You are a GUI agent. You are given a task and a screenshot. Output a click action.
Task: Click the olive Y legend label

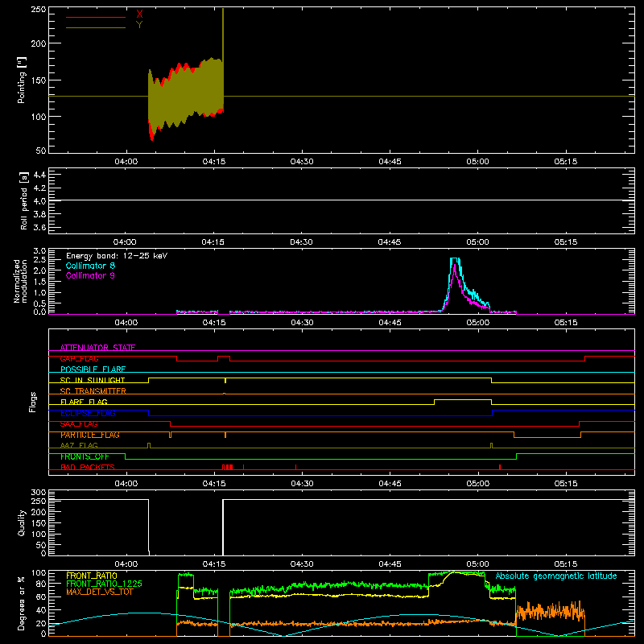[139, 25]
